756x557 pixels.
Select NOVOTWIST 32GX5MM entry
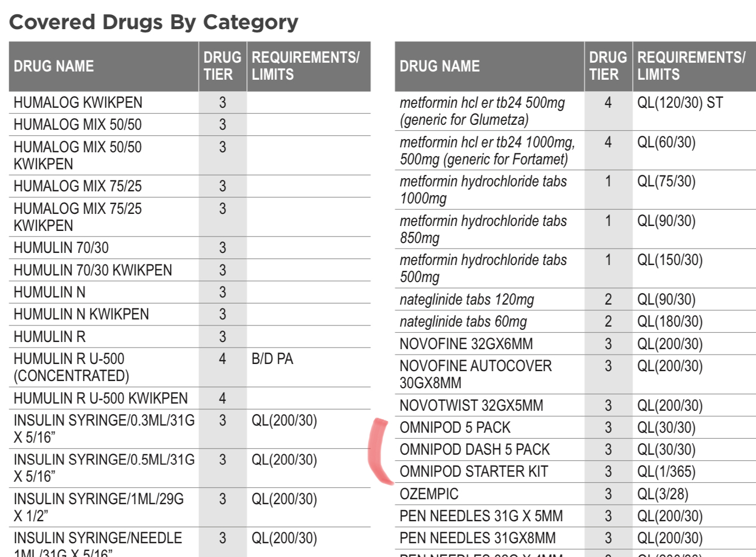tap(471, 406)
